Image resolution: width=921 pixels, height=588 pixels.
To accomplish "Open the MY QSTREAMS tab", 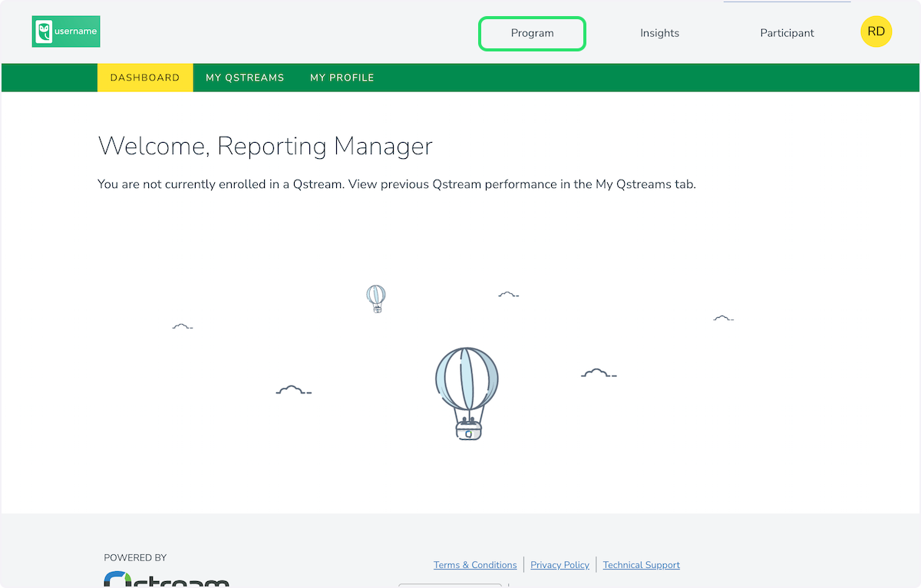I will click(x=245, y=78).
